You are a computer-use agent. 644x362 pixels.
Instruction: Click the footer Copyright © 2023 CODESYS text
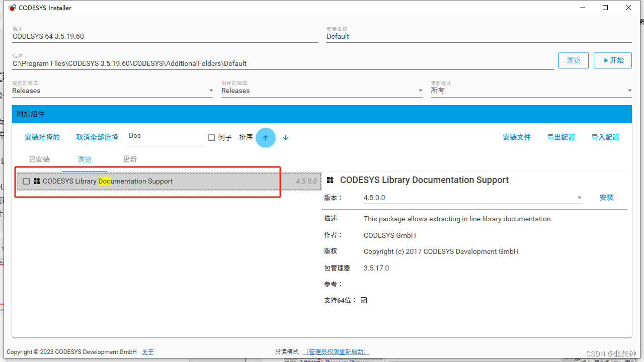71,352
